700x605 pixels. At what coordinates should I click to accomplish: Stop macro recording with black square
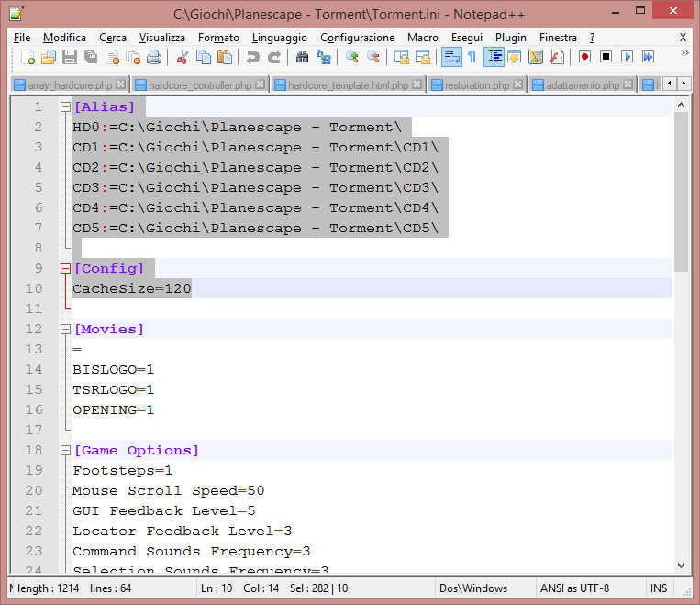pyautogui.click(x=606, y=57)
